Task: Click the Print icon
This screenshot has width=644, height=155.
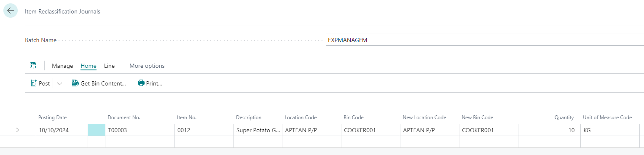Action: (x=141, y=83)
